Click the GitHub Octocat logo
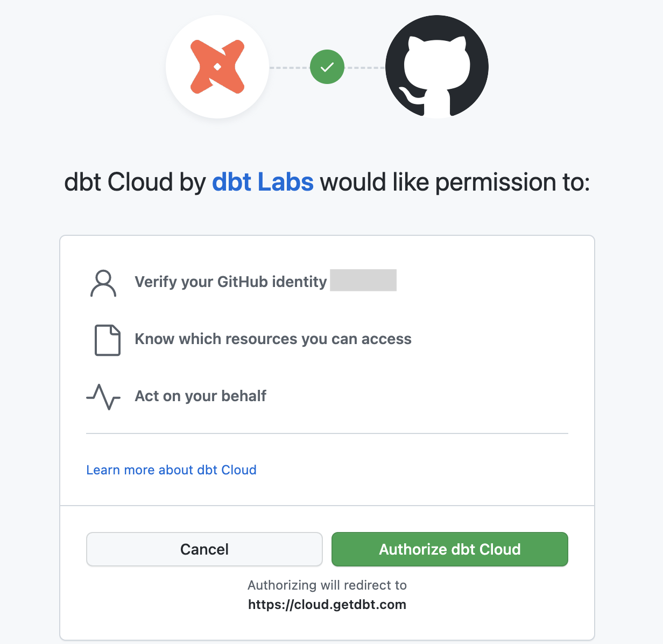 tap(437, 67)
